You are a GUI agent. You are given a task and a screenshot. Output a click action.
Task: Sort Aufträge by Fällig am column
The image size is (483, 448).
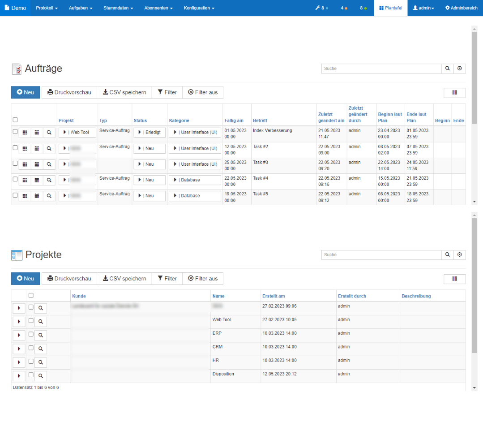(x=234, y=121)
